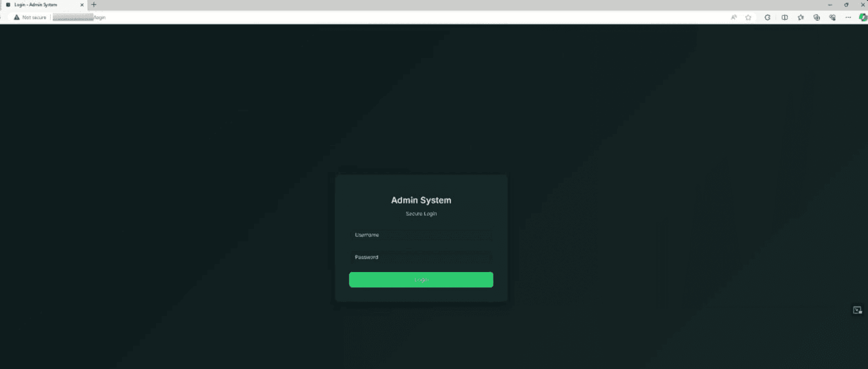Toggle the split screen icon
Screen dimensions: 868x369
coord(785,17)
